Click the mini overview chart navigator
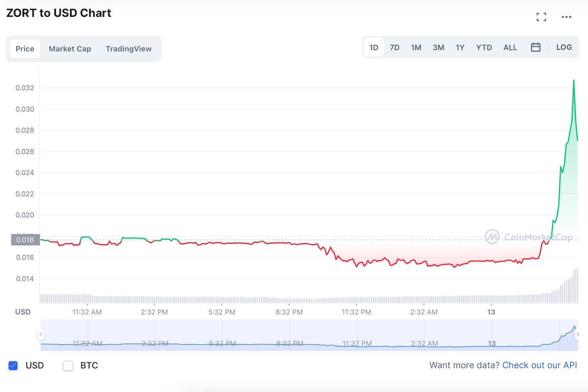This screenshot has width=588, height=392. 309,335
